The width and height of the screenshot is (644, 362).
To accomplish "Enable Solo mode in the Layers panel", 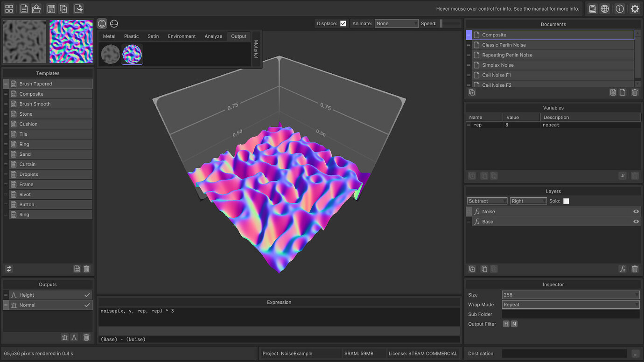I will (x=567, y=201).
